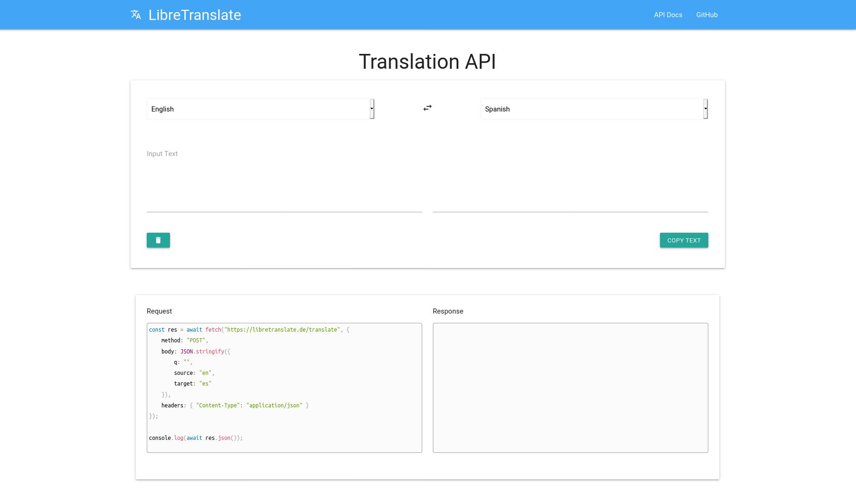Click the translated output text area
The image size is (856, 504).
[x=570, y=179]
